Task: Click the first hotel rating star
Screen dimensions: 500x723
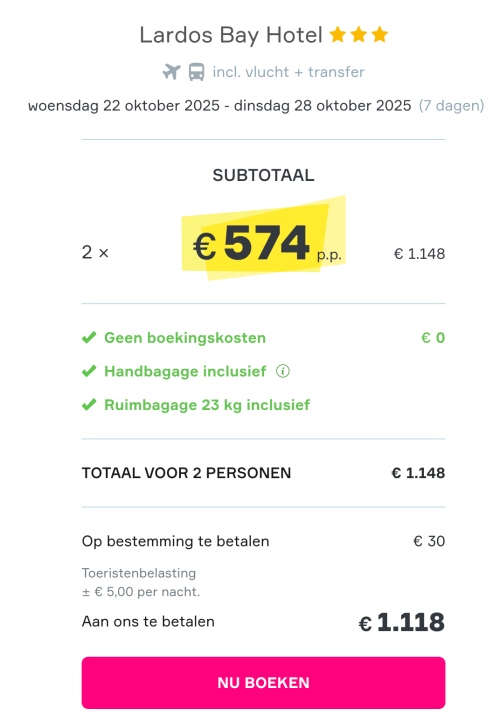Action: 338,35
